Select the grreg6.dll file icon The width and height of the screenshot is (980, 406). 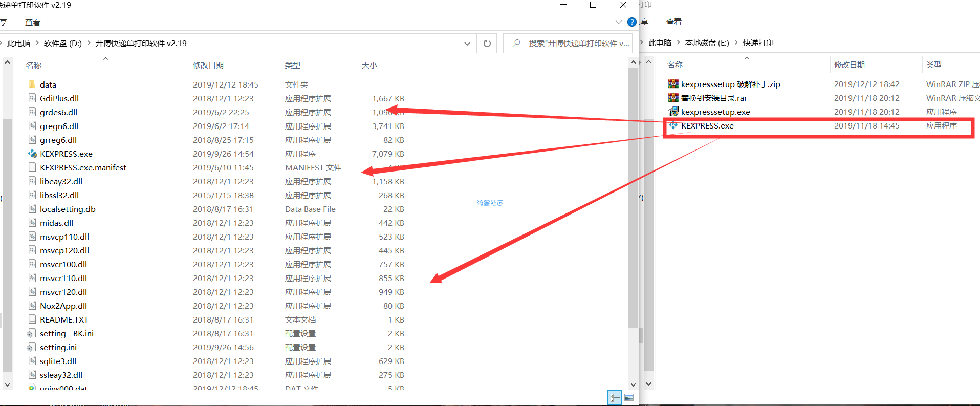(x=32, y=139)
